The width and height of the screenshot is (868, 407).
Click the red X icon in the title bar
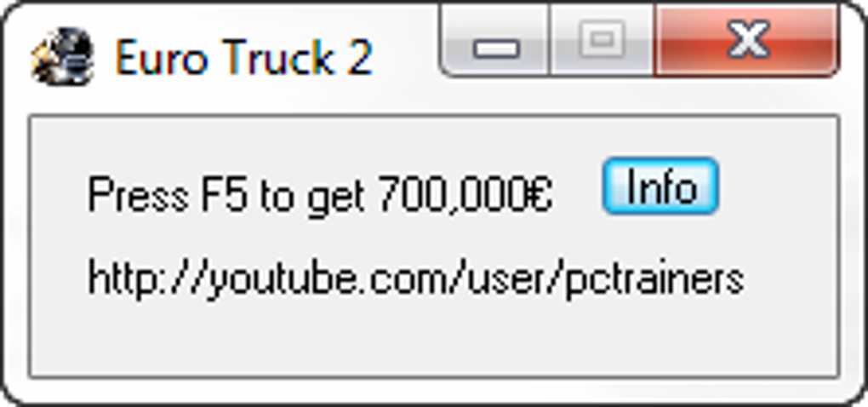pos(748,39)
